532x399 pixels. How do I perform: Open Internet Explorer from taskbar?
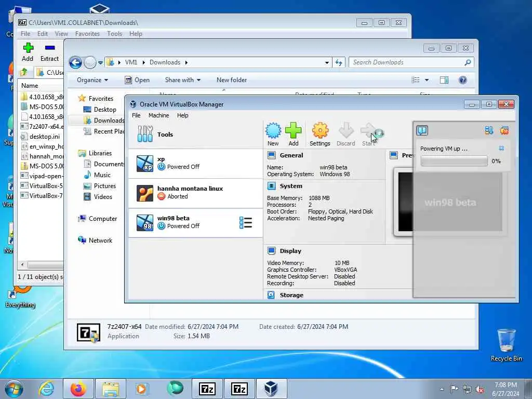point(46,389)
